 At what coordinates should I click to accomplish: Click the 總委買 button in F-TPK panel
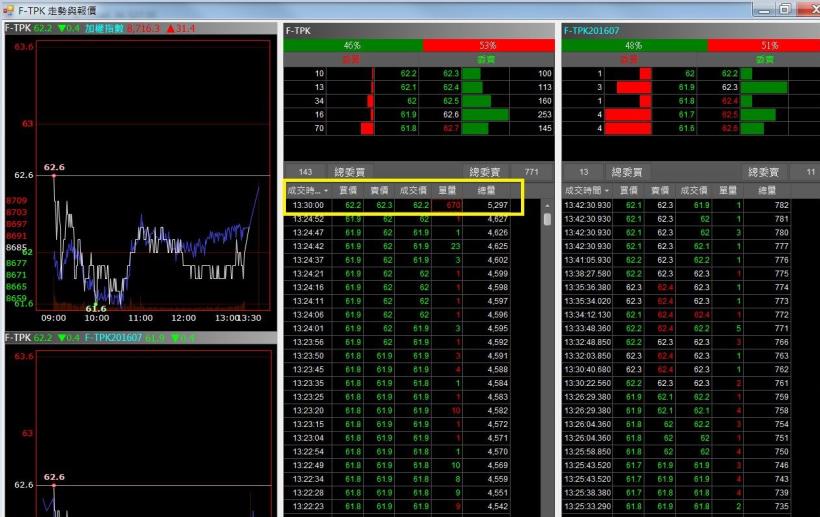tap(351, 172)
